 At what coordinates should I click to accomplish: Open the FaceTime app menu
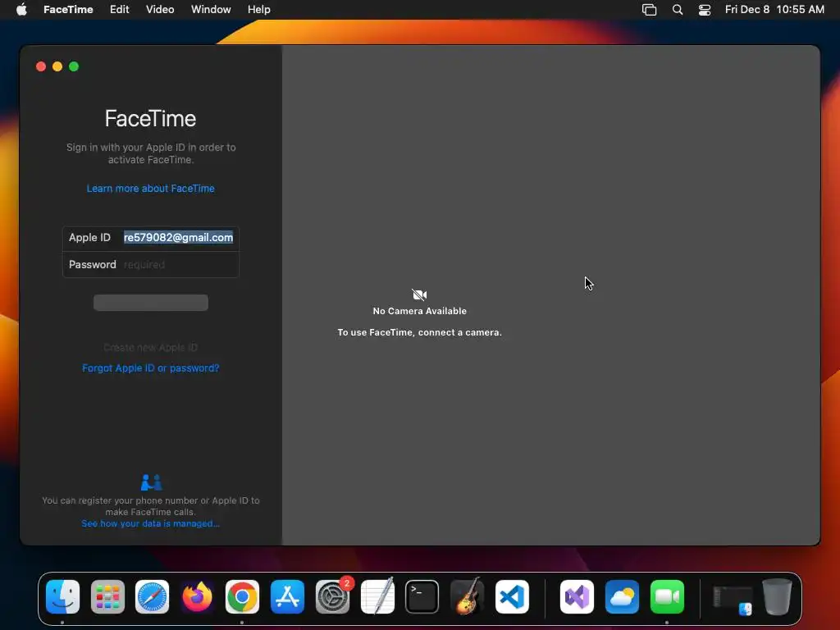point(68,10)
